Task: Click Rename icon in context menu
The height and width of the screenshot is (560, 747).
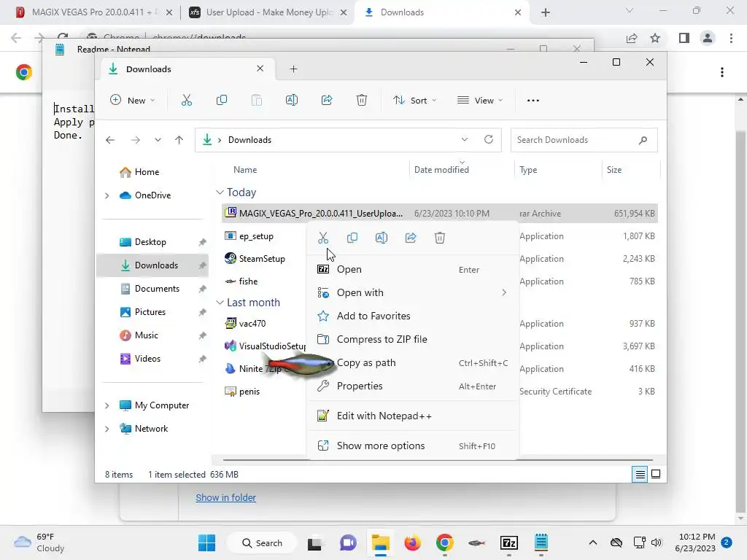Action: pyautogui.click(x=382, y=238)
